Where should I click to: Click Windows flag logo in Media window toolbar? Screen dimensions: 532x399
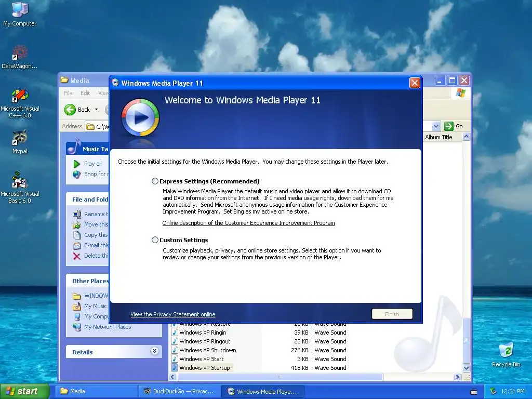click(x=460, y=92)
